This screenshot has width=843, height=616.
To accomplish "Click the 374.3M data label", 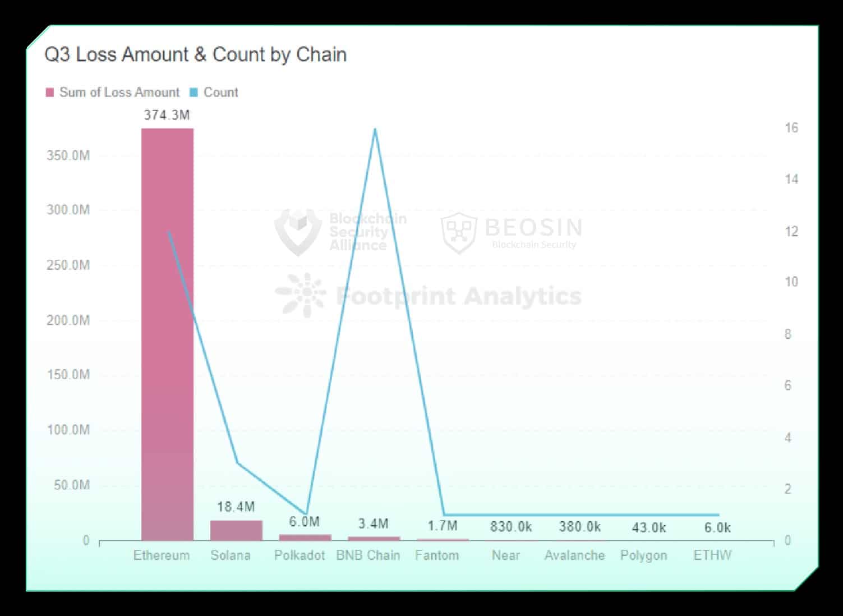I will coord(167,116).
